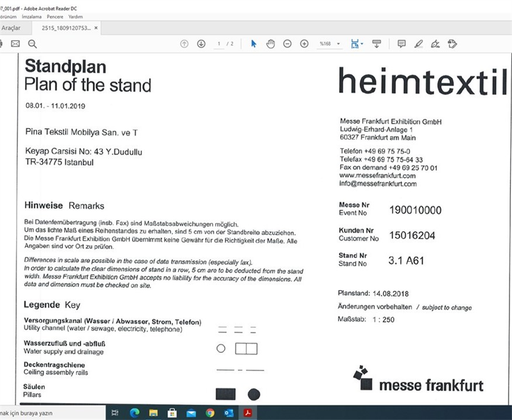The height and width of the screenshot is (420, 512).
Task: Click the current page number field
Action: 219,44
